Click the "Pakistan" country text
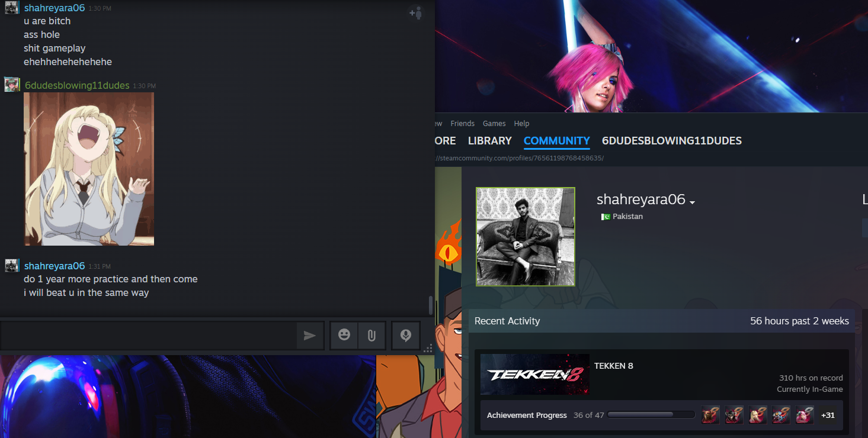This screenshot has height=438, width=868. (627, 217)
